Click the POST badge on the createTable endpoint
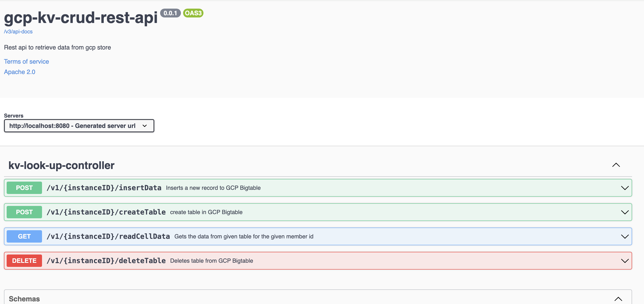The height and width of the screenshot is (304, 644). (x=24, y=212)
